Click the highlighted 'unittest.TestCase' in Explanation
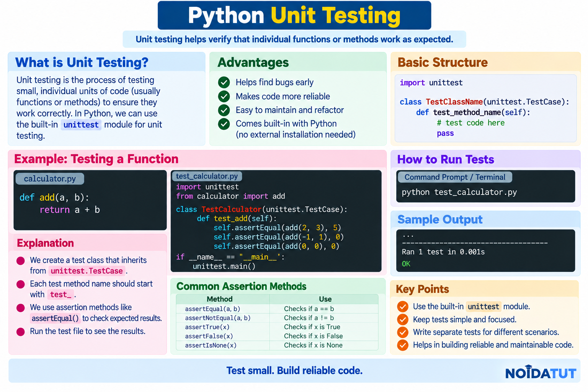The height and width of the screenshot is (392, 588). point(87,271)
